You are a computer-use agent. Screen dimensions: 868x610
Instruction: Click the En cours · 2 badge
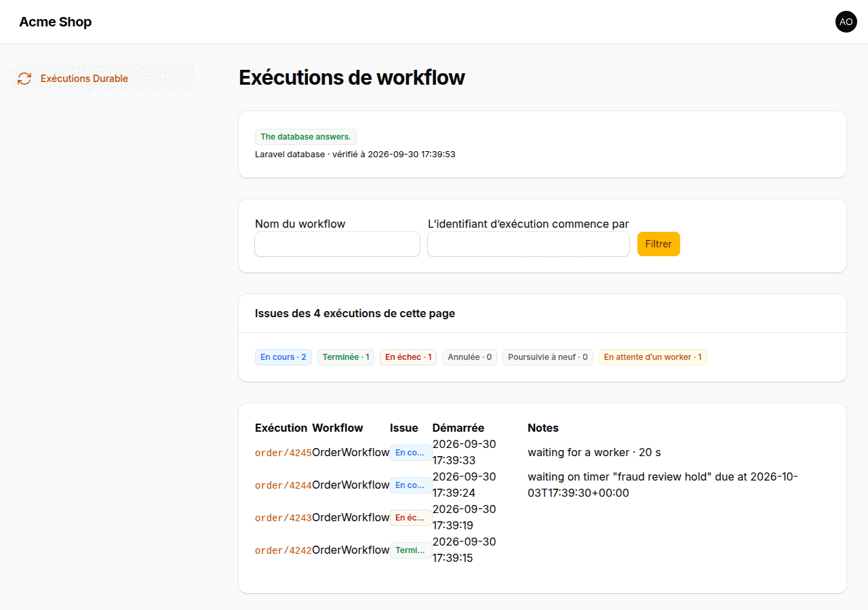[283, 357]
